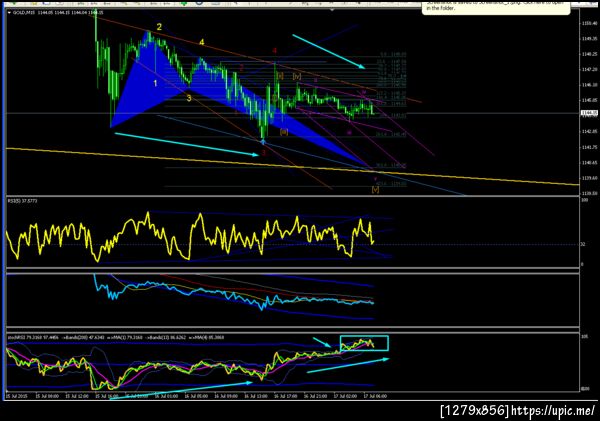Click the 17 Jul 06:00 time label
Screen dimensions: 600x421
point(375,397)
